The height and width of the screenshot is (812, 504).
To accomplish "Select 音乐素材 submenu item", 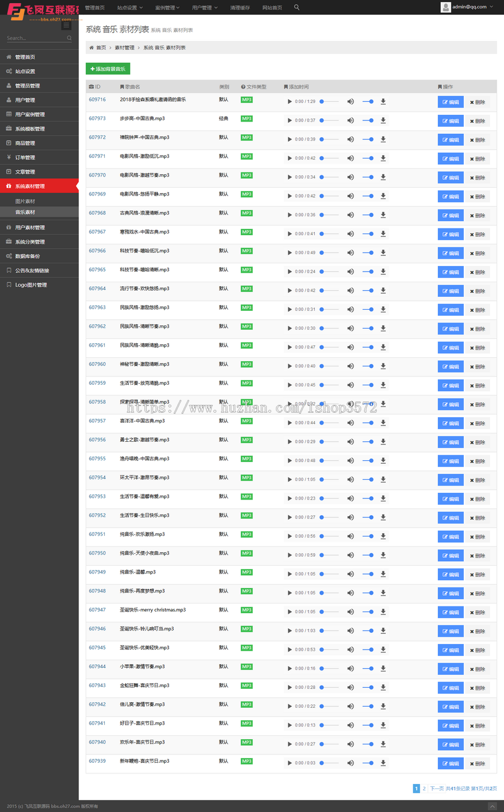I will click(39, 212).
